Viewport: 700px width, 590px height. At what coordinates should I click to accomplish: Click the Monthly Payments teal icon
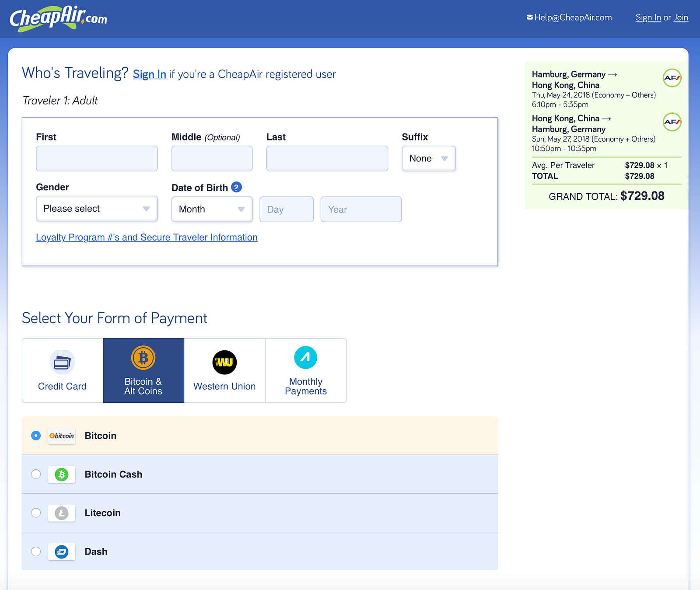(x=306, y=358)
